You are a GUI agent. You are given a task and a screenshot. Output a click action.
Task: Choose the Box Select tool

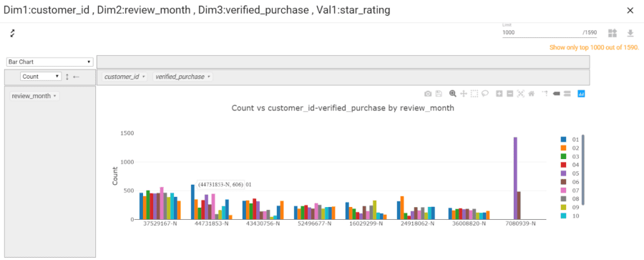pyautogui.click(x=474, y=94)
